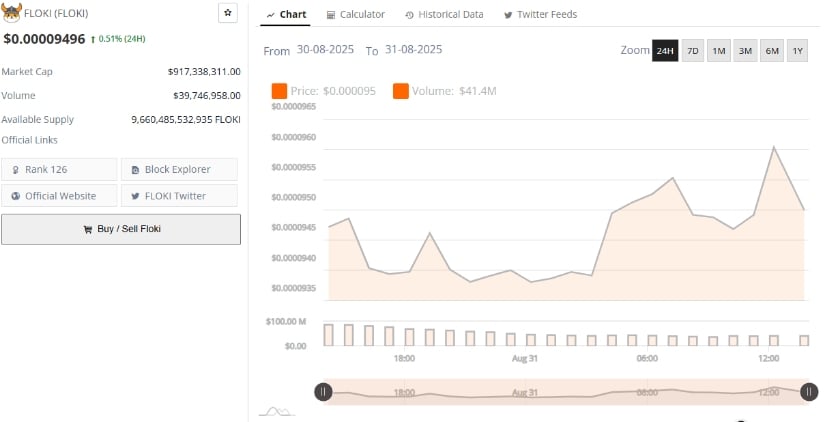The width and height of the screenshot is (825, 422).
Task: Click the Official Links label
Action: (x=29, y=140)
